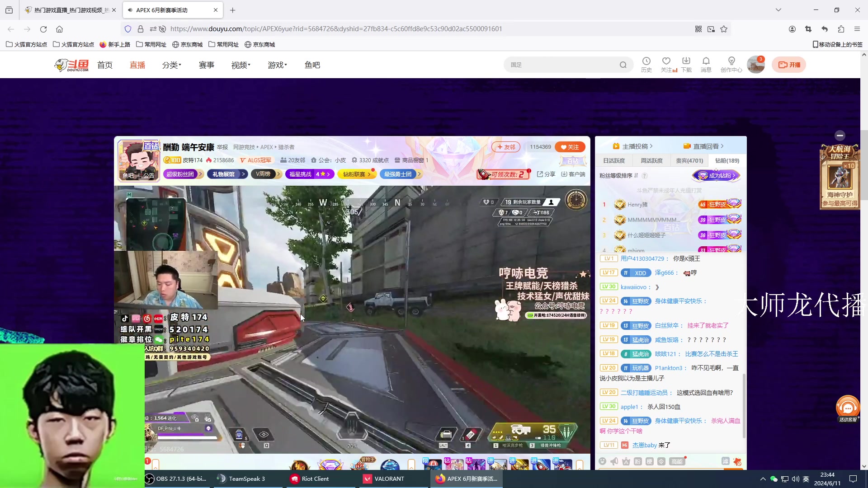Expand the 分类 dropdown in nav
Screen dimensions: 868x488
[x=172, y=65]
